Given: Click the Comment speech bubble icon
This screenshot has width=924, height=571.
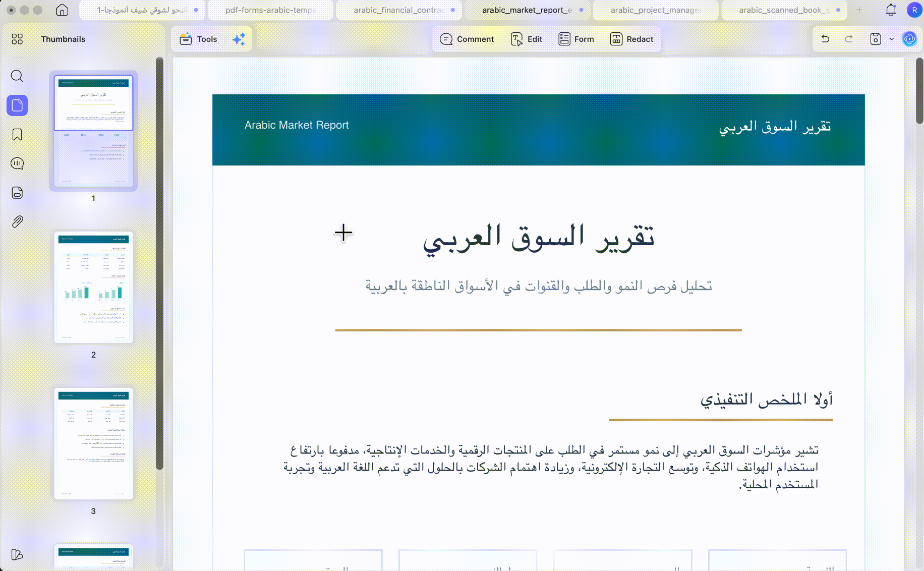Looking at the screenshot, I should click(x=446, y=39).
